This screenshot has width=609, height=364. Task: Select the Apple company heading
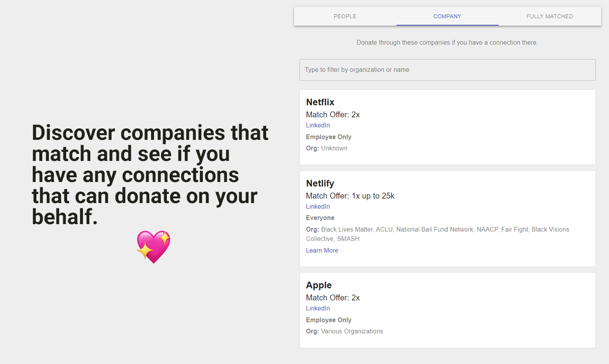319,285
